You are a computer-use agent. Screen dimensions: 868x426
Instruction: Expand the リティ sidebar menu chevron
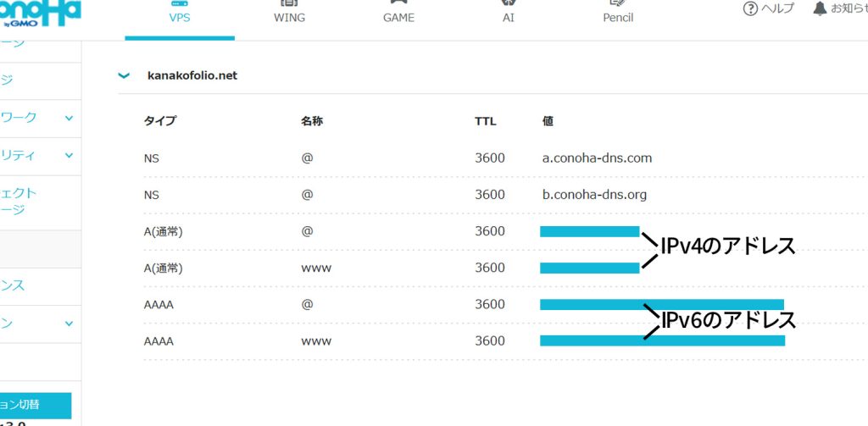(69, 156)
